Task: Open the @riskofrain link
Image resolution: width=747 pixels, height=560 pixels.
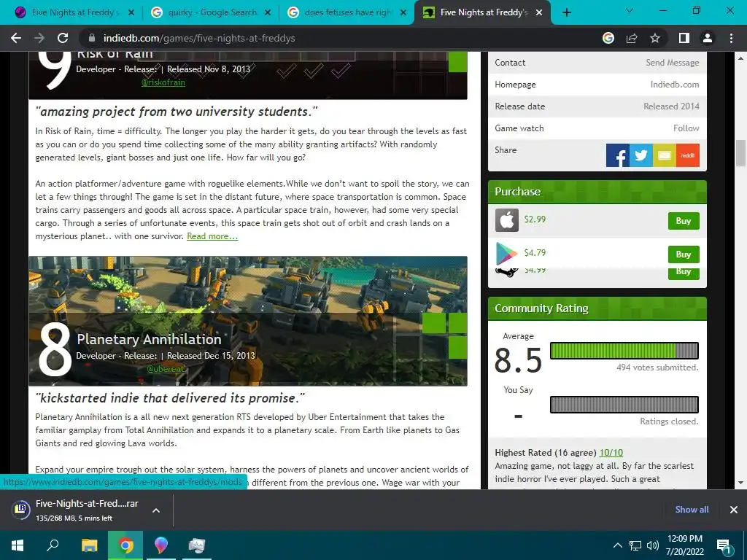Action: pyautogui.click(x=163, y=82)
